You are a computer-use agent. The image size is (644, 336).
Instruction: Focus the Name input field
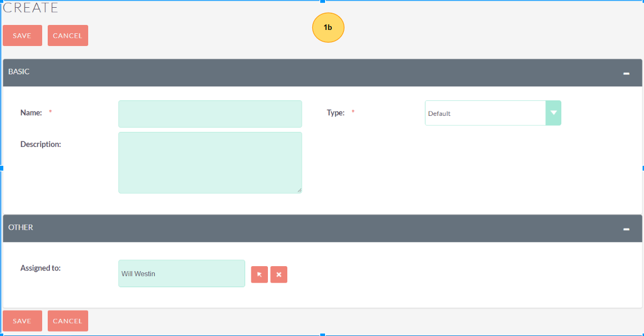[x=210, y=114]
